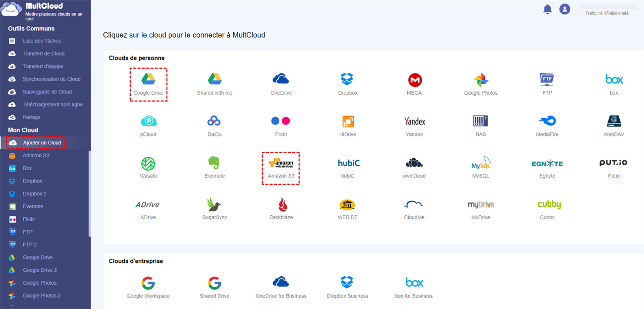The image size is (644, 309).
Task: Select the Evernote elephant icon
Action: [215, 163]
